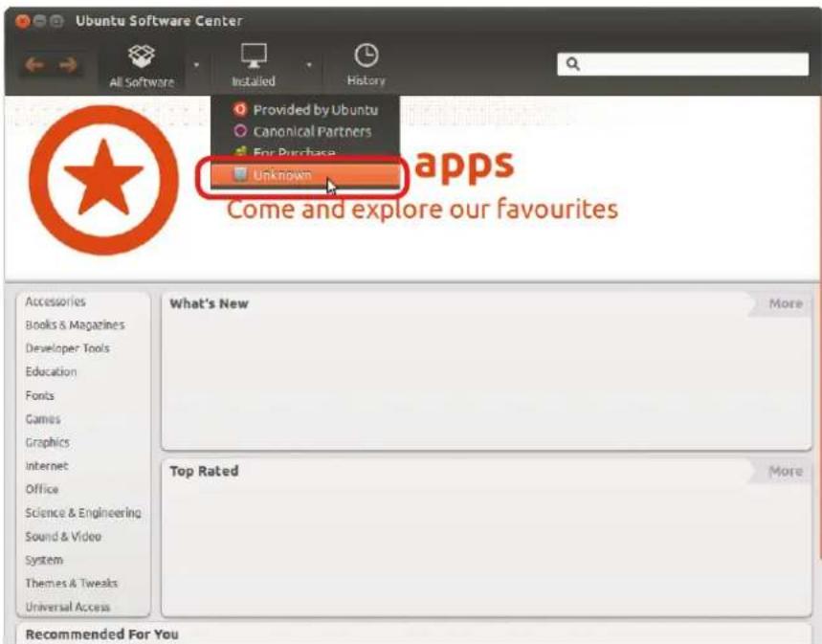Screen dimensions: 822x644
Task: Close the Ubuntu Software Center window
Action: (x=22, y=21)
